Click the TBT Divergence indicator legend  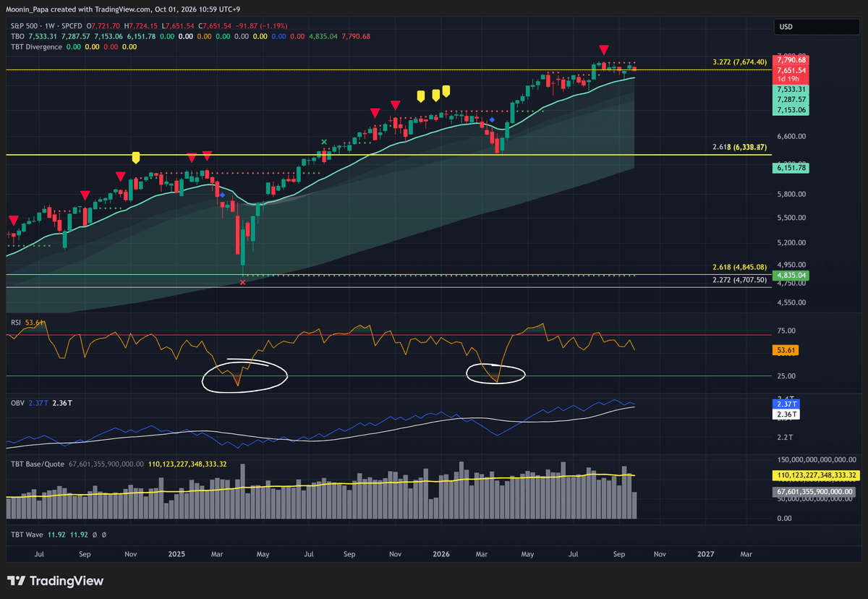[x=35, y=47]
